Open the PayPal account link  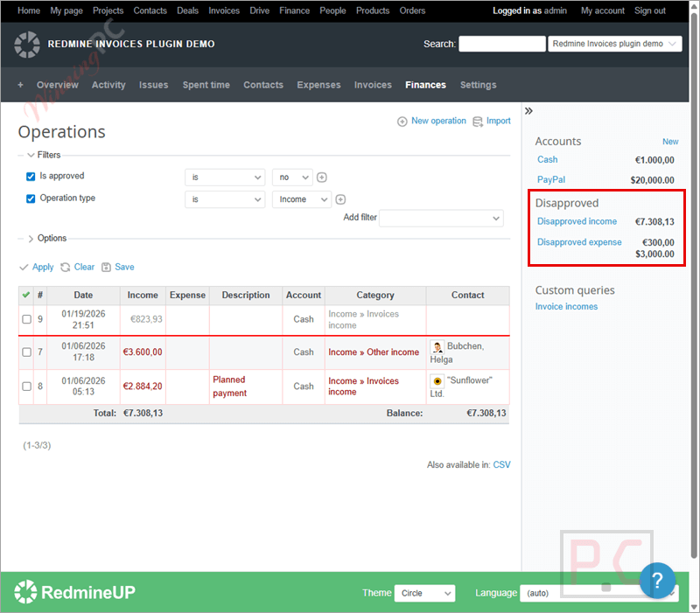tap(551, 180)
